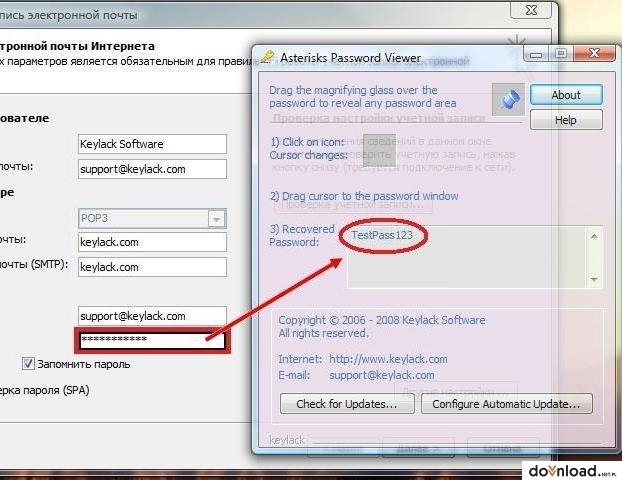Close the email account dialog window
The height and width of the screenshot is (480, 622).
pos(531,10)
